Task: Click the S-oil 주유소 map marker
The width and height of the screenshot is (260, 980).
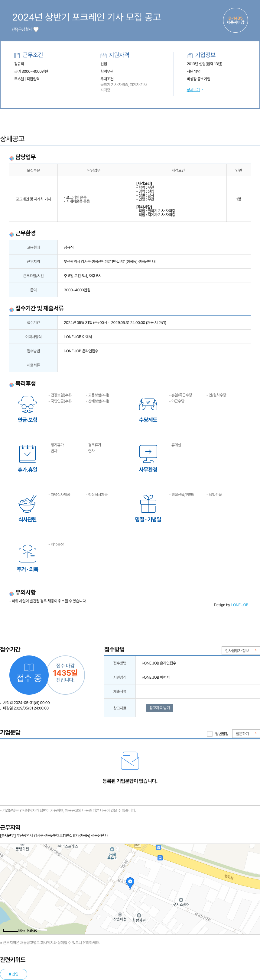Action: pos(112,849)
